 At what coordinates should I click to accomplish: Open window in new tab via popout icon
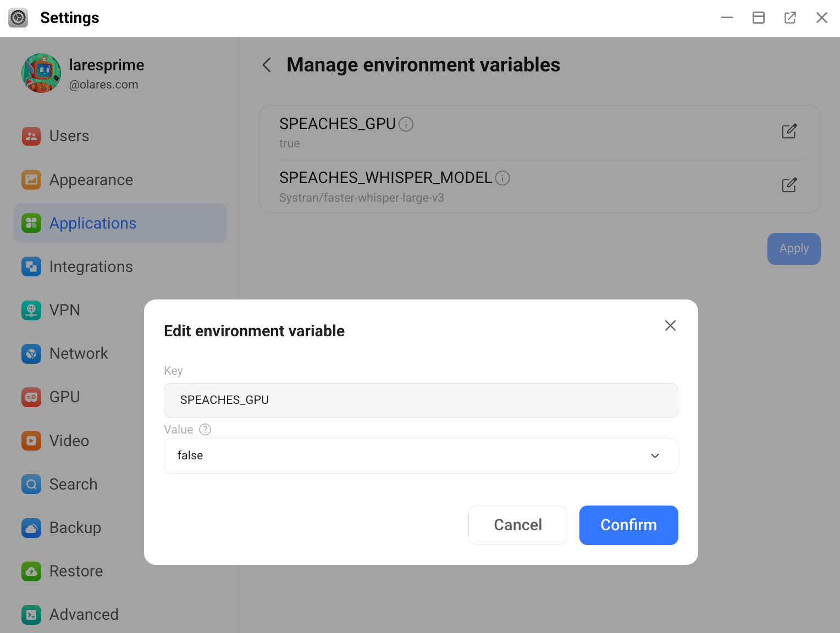click(x=790, y=18)
